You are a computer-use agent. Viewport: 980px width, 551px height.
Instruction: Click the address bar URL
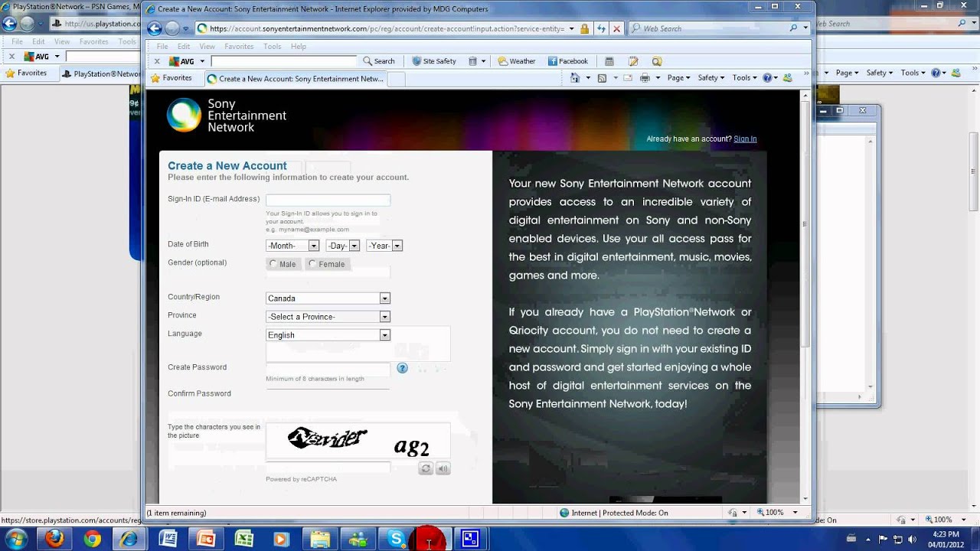coord(387,28)
